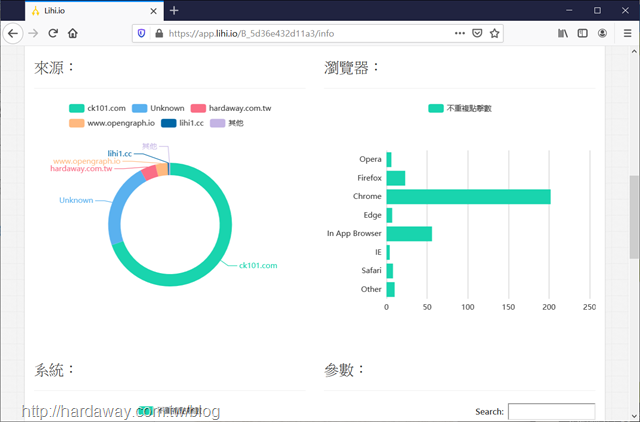Toggle www.opengraph.io legend swatch
The width and height of the screenshot is (640, 422).
tap(76, 123)
